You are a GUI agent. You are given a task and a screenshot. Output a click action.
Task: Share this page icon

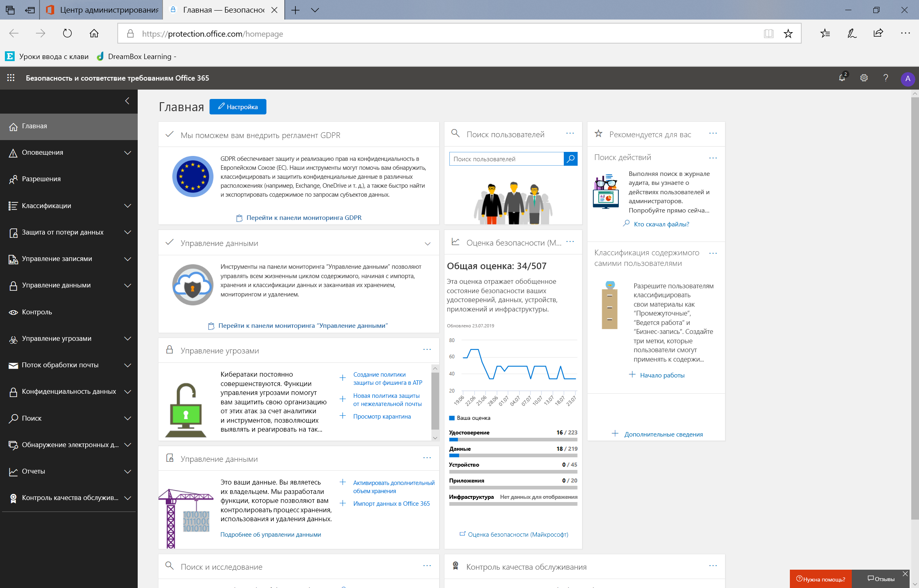click(878, 33)
